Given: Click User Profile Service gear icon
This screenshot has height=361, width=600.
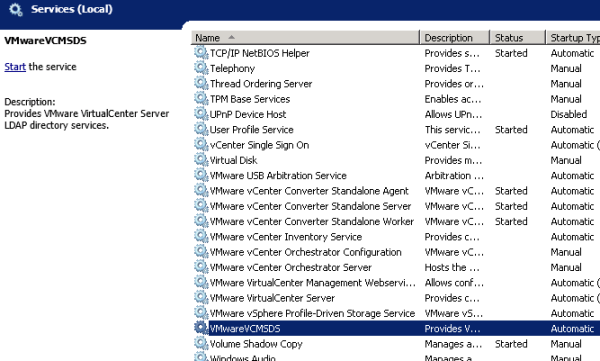Looking at the screenshot, I should 201,129.
